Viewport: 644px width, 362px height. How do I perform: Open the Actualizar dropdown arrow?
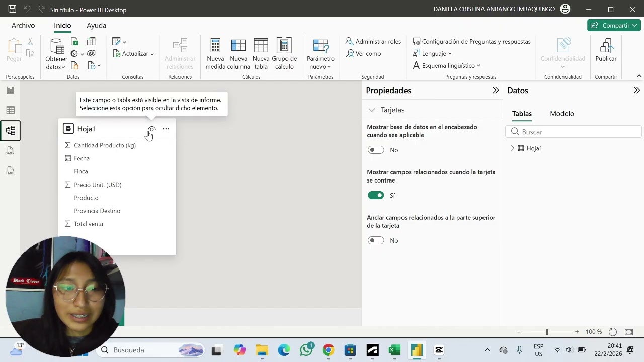[x=152, y=54]
